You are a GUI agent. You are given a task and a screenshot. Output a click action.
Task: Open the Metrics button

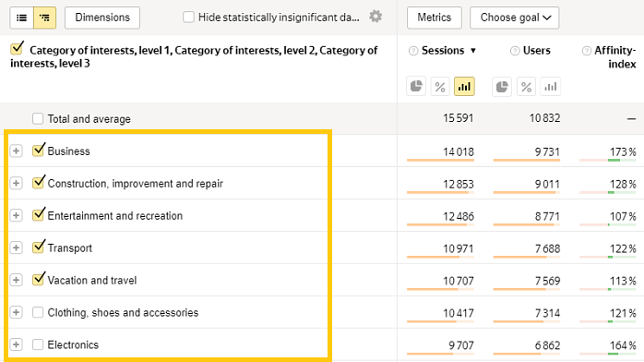click(435, 18)
